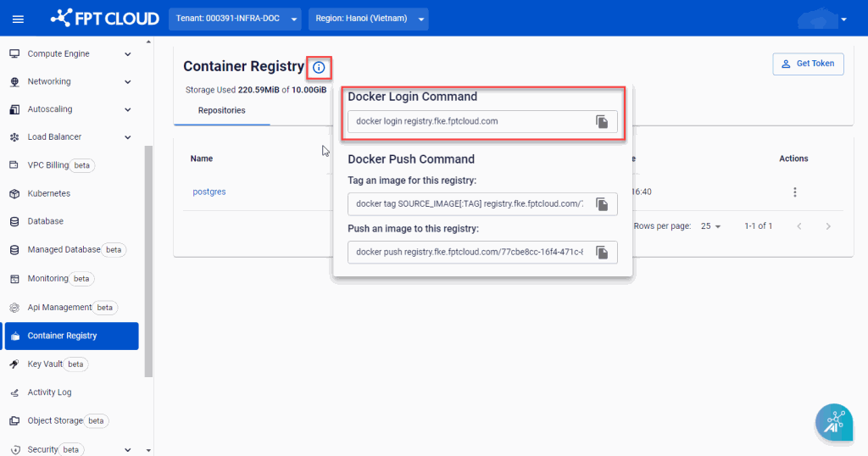Click the sidebar scroll-up arrow
The width and height of the screenshot is (868, 456).
(x=148, y=42)
